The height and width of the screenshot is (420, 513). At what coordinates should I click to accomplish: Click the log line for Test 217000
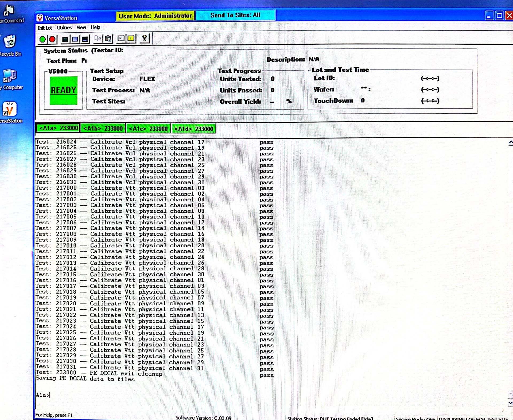155,188
